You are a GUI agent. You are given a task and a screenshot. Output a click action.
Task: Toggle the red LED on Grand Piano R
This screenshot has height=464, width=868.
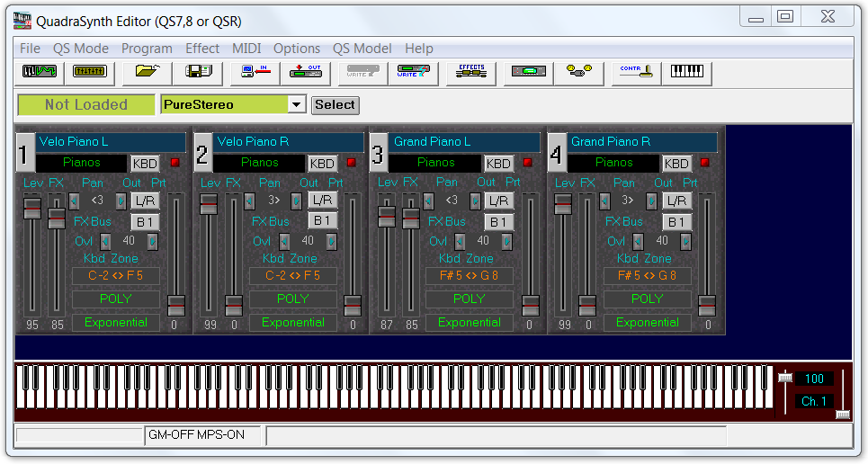tap(705, 163)
